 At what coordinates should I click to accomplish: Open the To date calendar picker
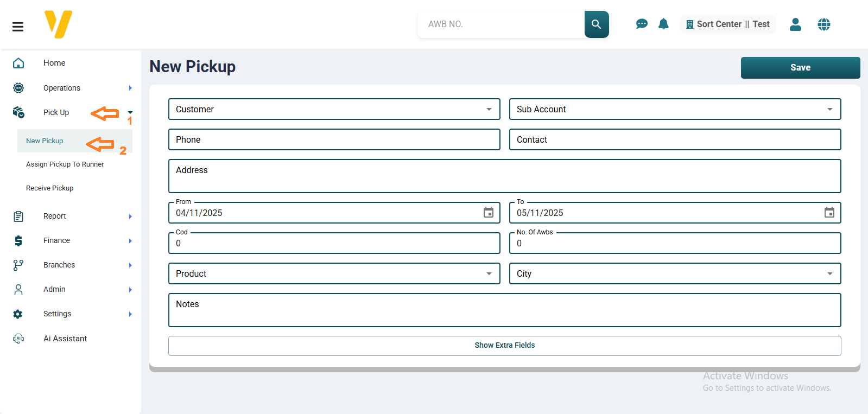tap(829, 213)
